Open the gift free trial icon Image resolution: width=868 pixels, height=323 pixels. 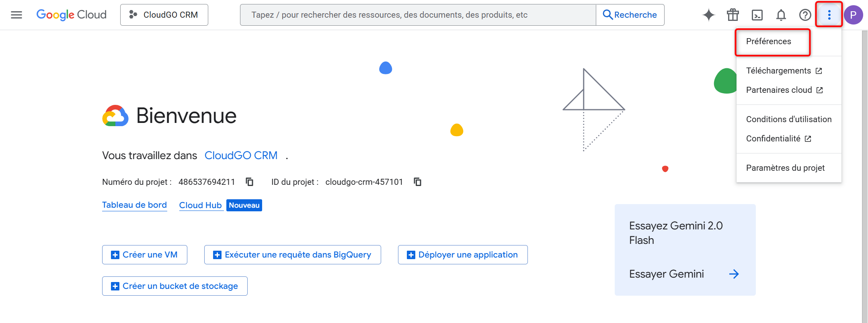(733, 15)
